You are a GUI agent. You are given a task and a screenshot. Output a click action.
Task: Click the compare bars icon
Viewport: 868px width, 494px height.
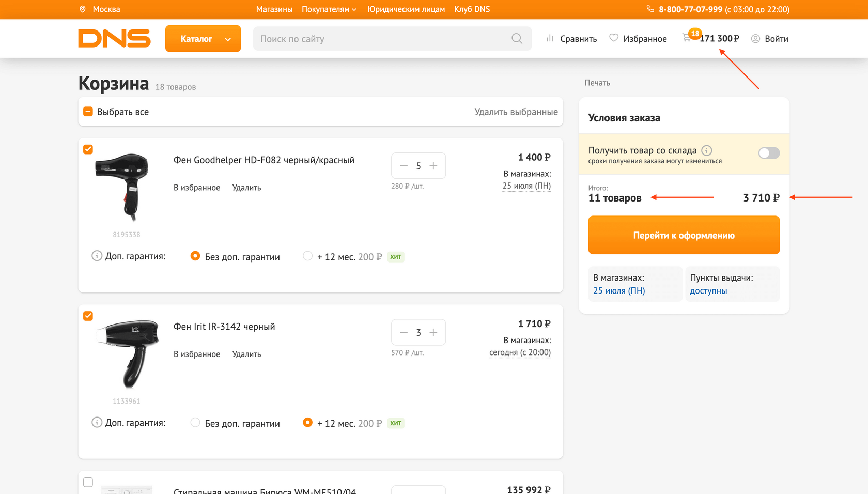550,38
